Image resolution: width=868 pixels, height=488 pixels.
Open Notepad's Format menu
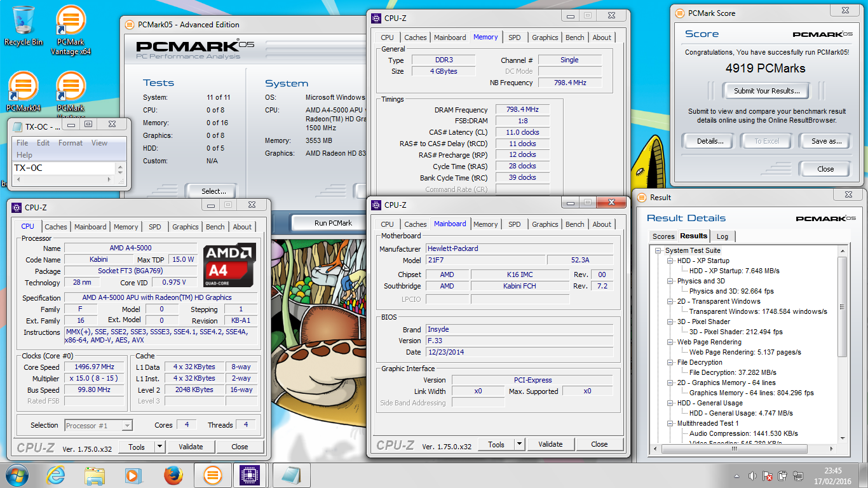pyautogui.click(x=71, y=143)
